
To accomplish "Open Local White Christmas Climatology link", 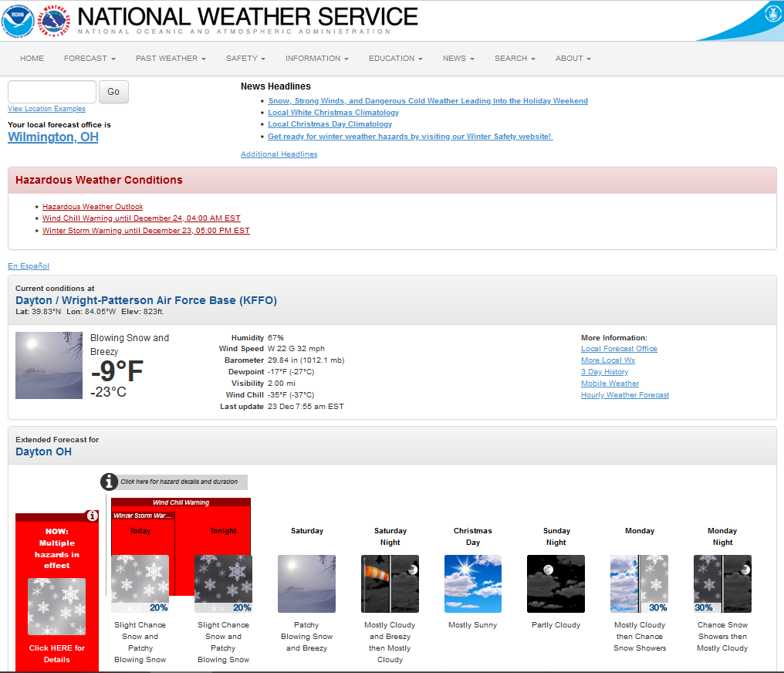I will 333,113.
